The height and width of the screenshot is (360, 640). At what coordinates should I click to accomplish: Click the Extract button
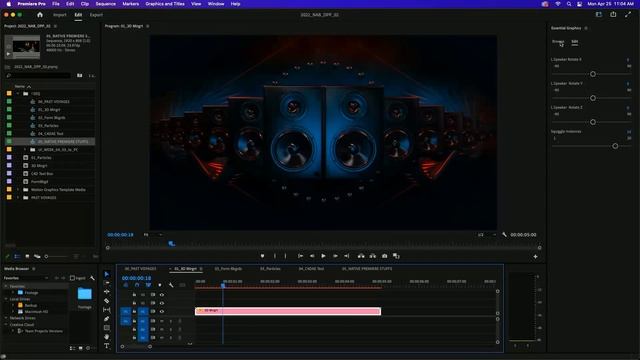coord(373,256)
